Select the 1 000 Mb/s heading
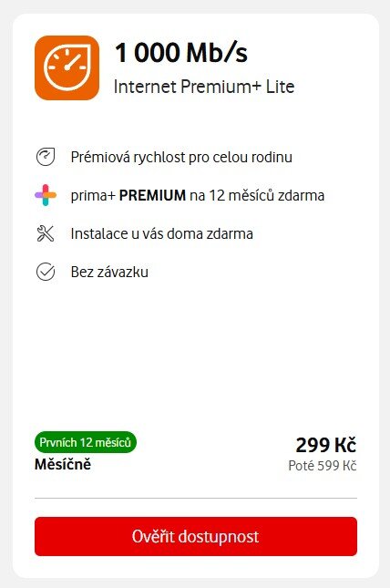 pyautogui.click(x=181, y=52)
